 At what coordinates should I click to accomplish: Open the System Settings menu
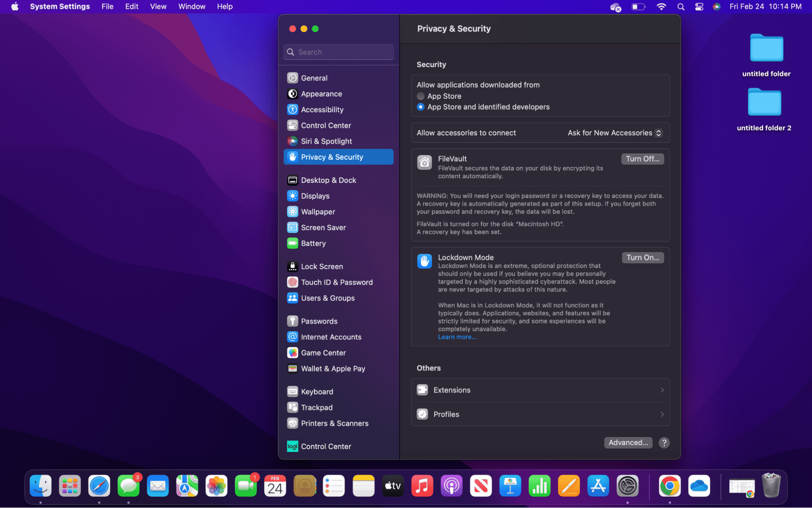[60, 7]
